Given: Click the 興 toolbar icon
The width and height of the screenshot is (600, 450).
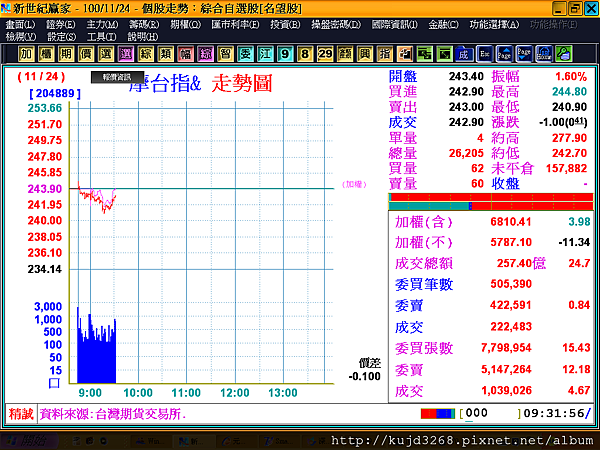Looking at the screenshot, I should click(364, 54).
